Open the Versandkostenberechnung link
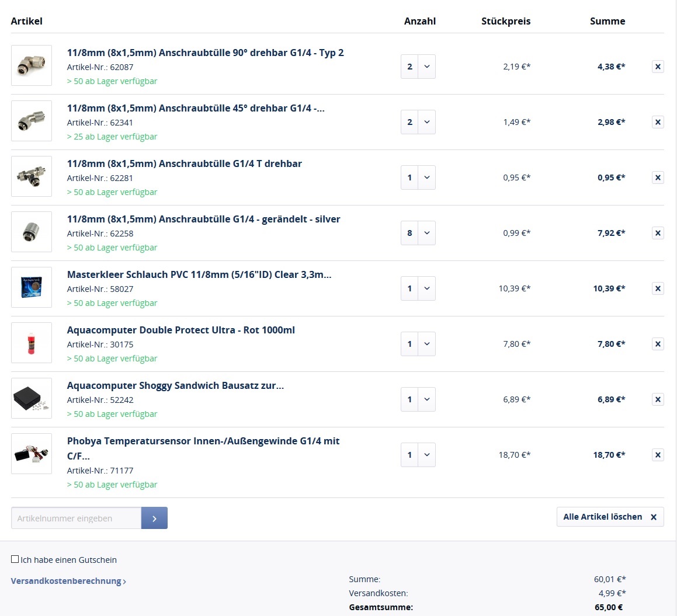 click(x=68, y=581)
